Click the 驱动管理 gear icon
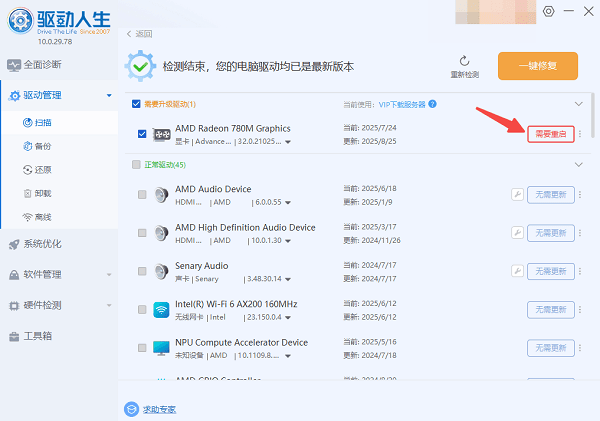The width and height of the screenshot is (600, 421). (x=14, y=96)
